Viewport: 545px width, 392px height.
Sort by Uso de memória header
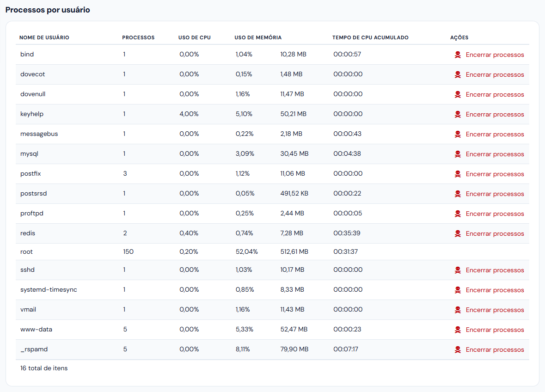(x=258, y=37)
